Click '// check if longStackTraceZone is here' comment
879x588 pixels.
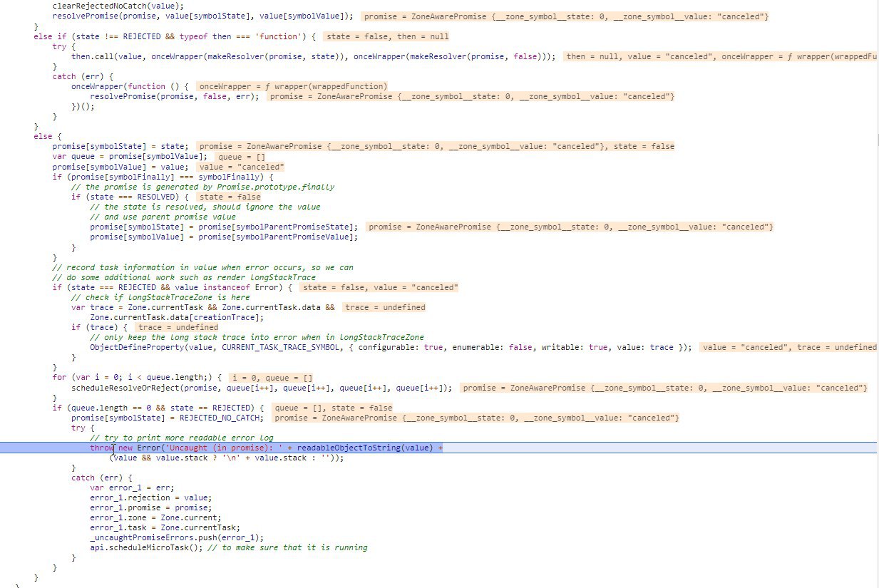pos(160,297)
